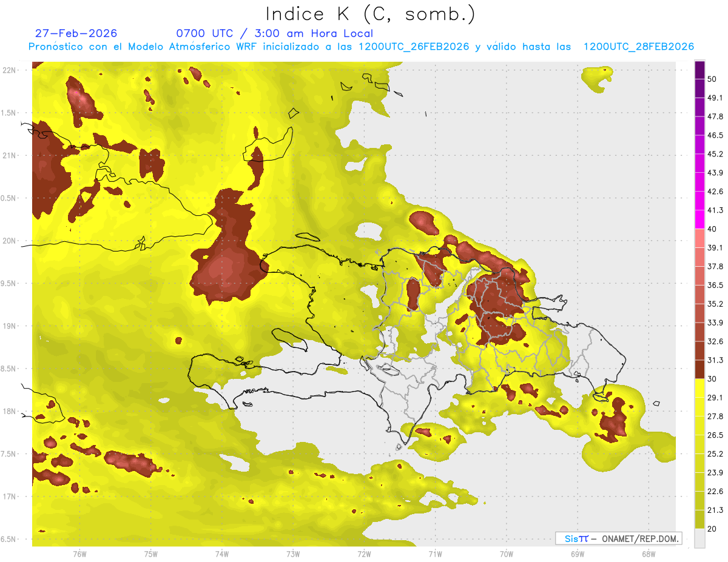
Task: Click the salmon swatch between 39.1 and 40
Action: click(700, 238)
